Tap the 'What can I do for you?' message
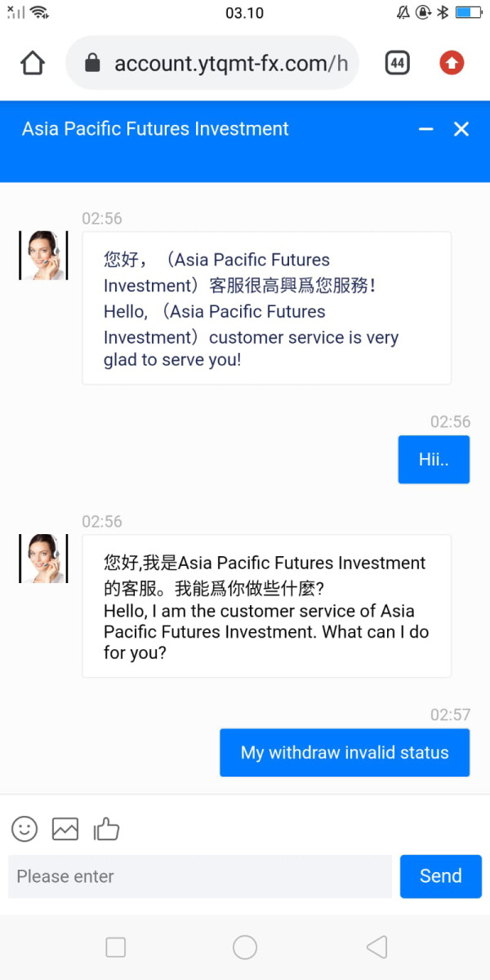This screenshot has width=490, height=980. (266, 607)
